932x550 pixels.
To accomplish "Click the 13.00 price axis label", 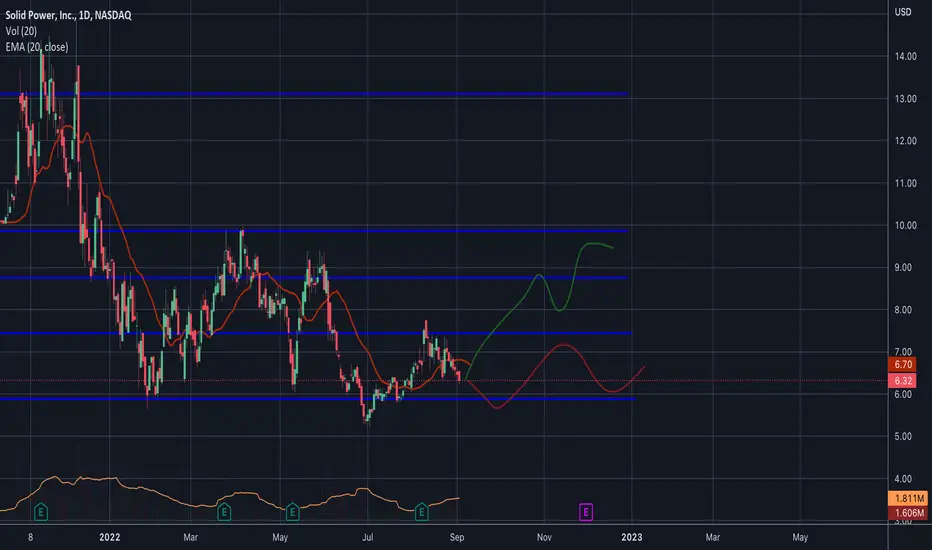I will (905, 99).
